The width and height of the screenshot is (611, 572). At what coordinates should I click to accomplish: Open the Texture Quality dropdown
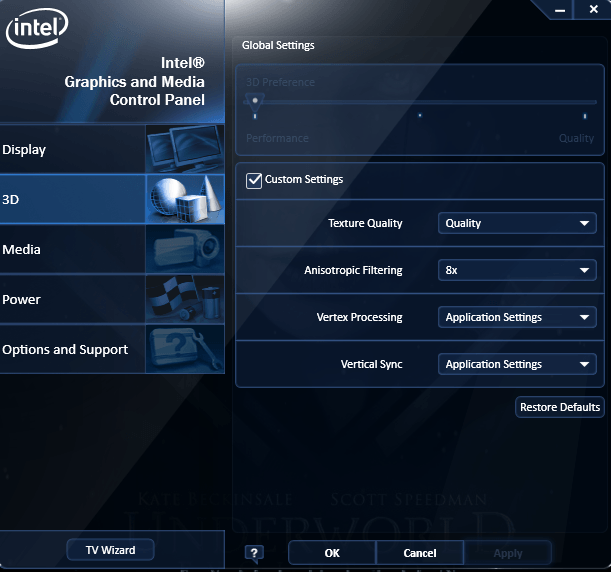[517, 223]
